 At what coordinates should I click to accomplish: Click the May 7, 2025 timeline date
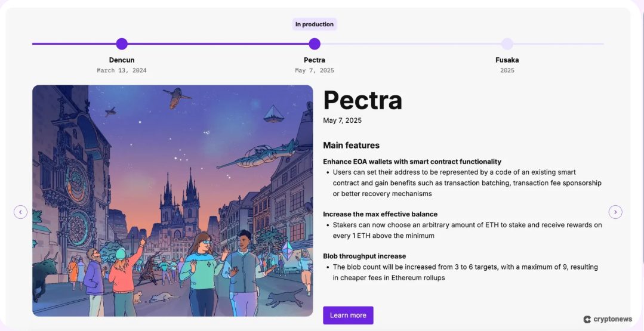point(315,70)
